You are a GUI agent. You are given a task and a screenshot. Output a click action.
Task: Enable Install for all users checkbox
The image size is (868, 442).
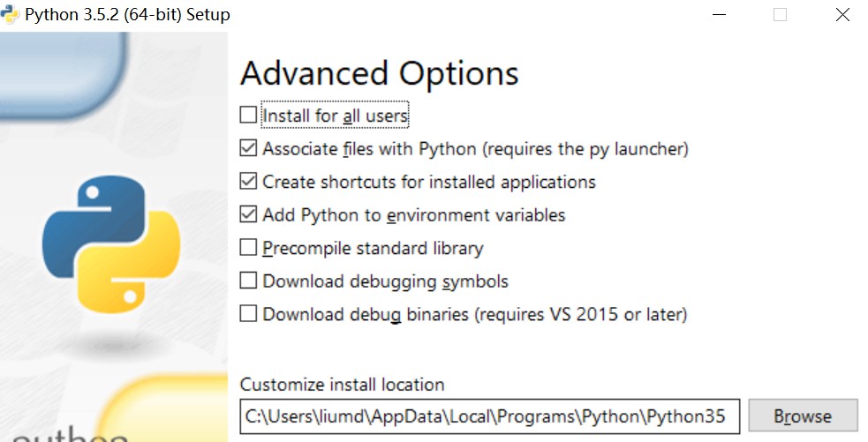248,115
